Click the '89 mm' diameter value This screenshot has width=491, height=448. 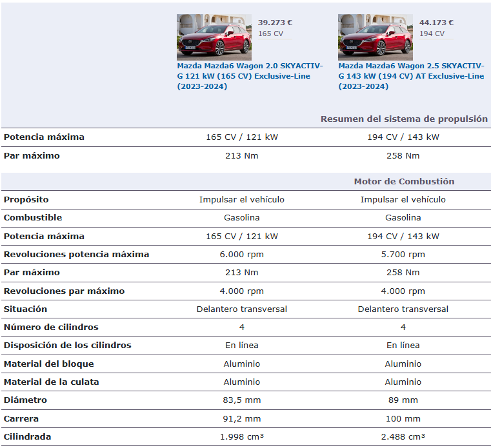(x=403, y=400)
